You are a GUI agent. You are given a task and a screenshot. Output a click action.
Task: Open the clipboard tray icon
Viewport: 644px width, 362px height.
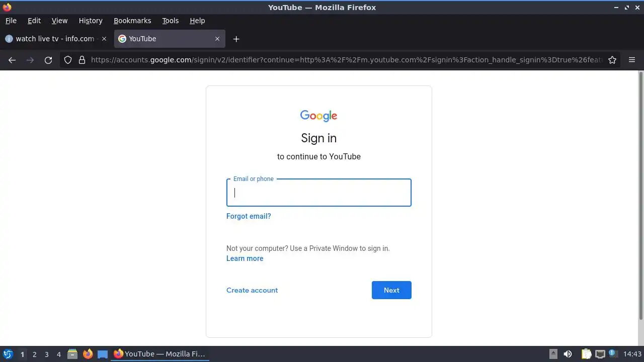(x=586, y=354)
